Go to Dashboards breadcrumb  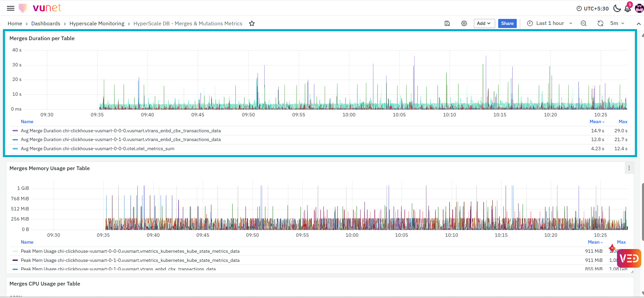(46, 24)
